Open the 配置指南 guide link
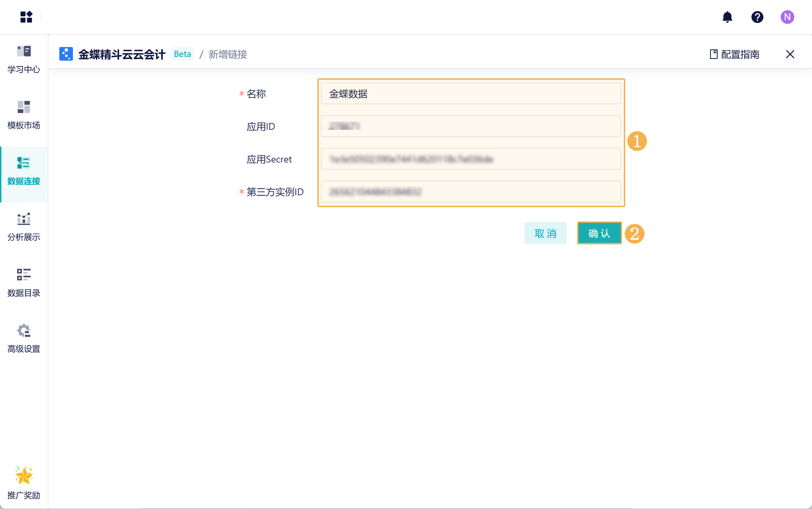812x509 pixels. (735, 54)
